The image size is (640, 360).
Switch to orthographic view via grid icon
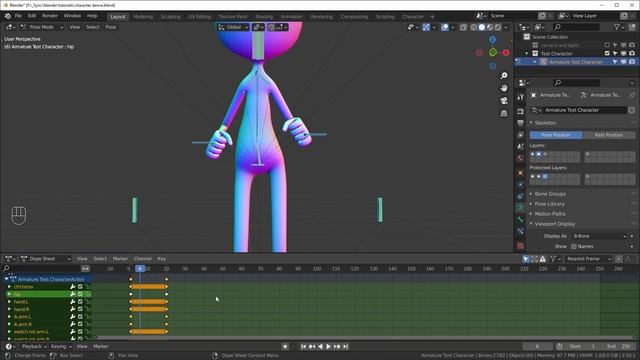click(504, 113)
